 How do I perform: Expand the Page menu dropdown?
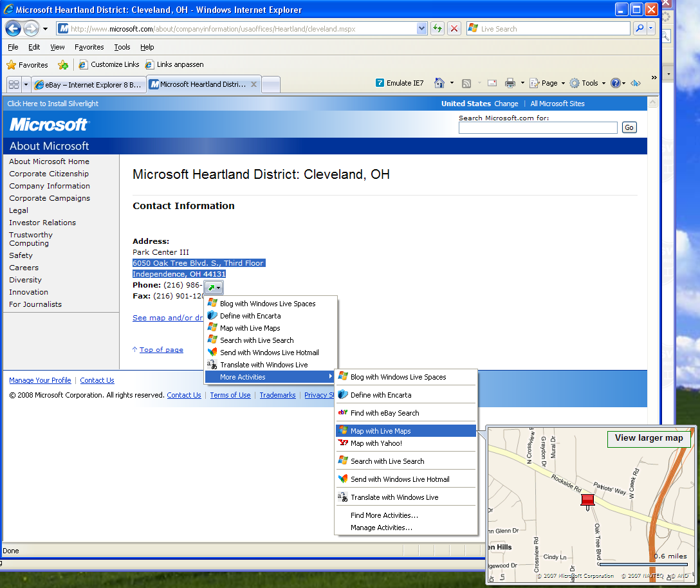coord(553,83)
